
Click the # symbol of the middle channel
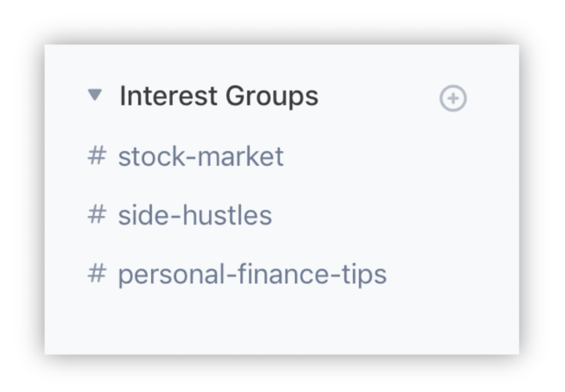[96, 214]
